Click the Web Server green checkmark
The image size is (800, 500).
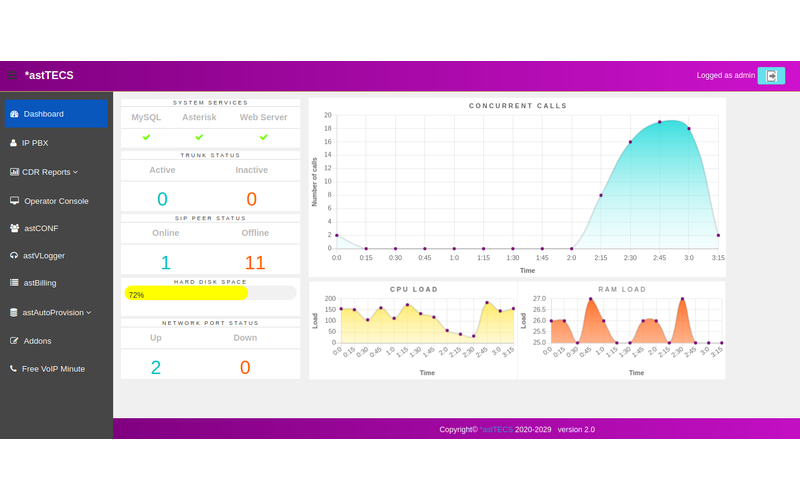click(x=263, y=137)
